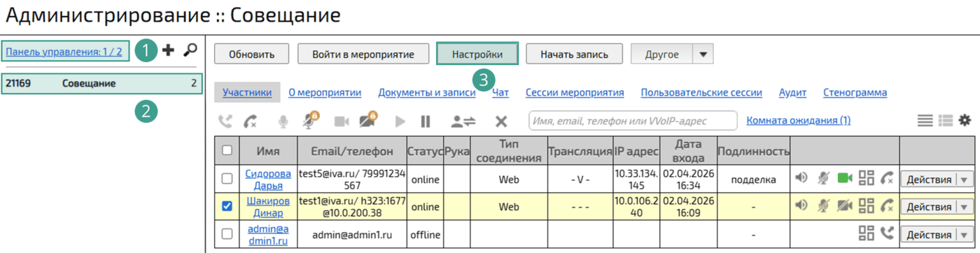Toggle select-all checkbox in table header

(227, 150)
